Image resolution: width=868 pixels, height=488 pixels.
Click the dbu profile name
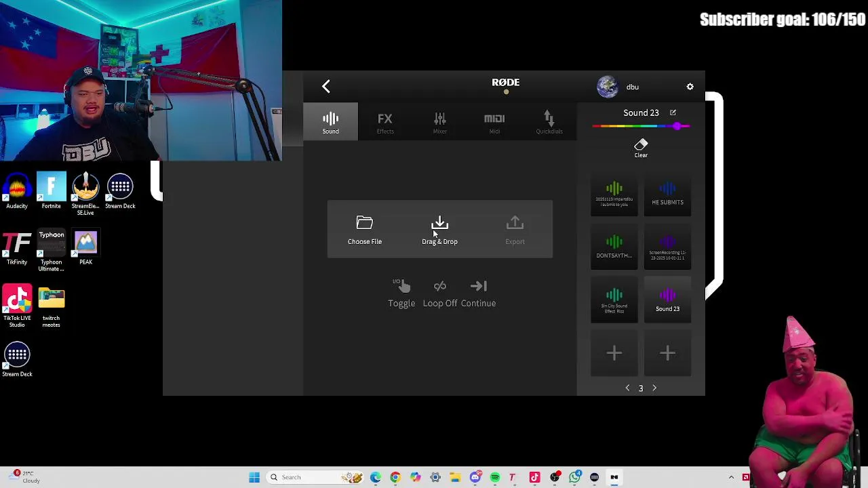click(632, 87)
